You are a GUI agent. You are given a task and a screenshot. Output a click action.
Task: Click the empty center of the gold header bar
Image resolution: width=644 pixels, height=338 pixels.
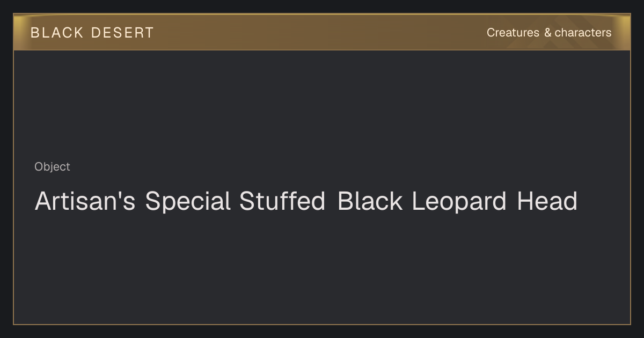(x=322, y=32)
